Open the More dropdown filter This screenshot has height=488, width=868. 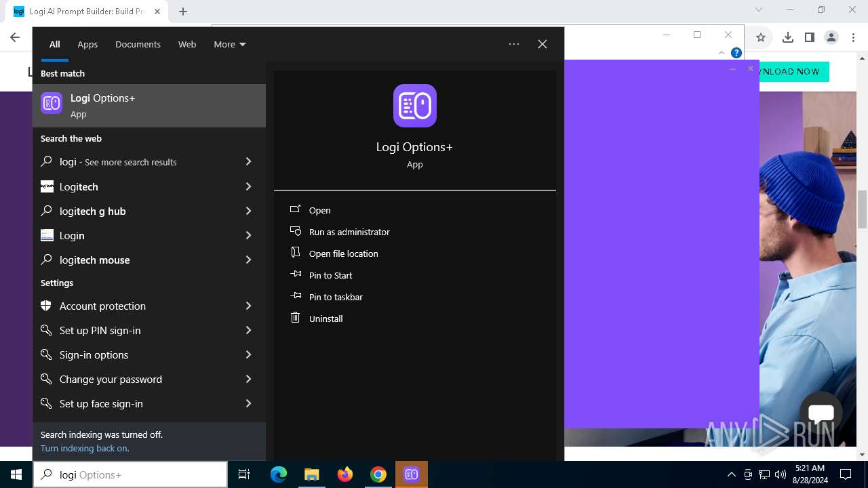230,44
